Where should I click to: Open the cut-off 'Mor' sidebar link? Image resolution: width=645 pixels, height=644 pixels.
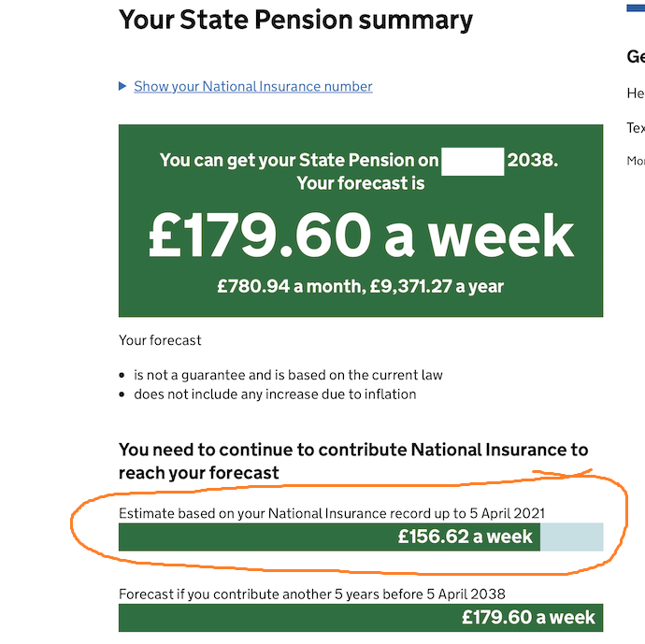coord(636,161)
